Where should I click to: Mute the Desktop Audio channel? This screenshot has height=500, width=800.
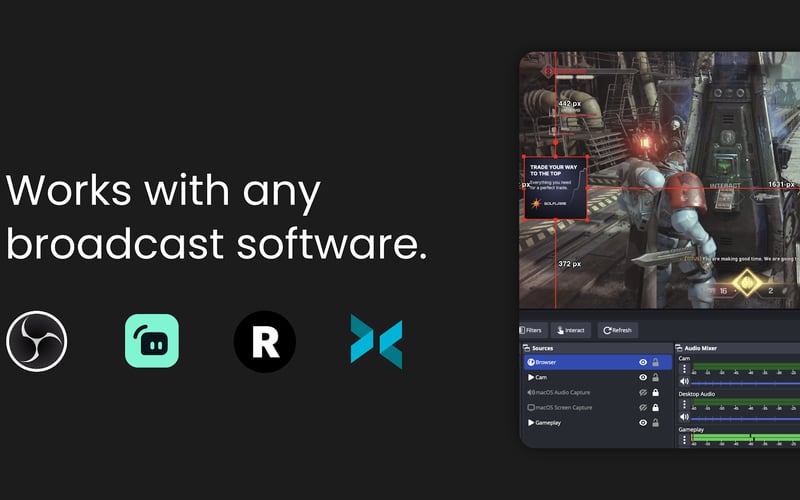point(684,417)
